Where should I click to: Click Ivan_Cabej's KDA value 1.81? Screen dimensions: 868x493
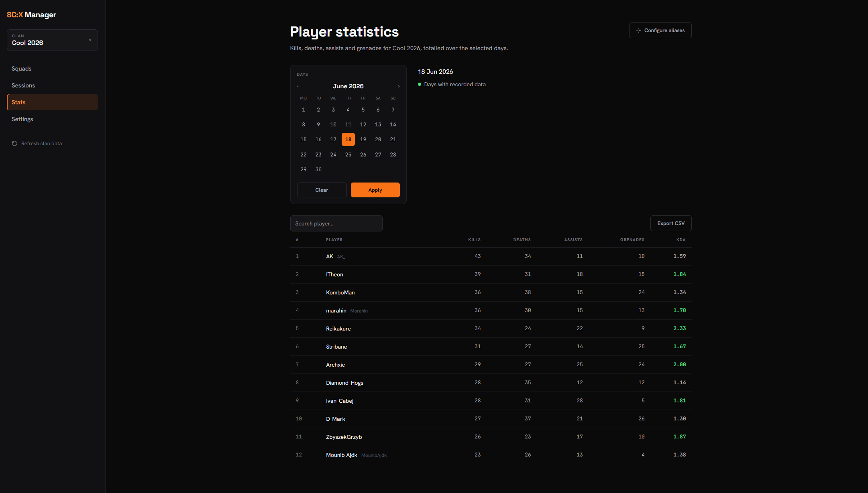680,401
